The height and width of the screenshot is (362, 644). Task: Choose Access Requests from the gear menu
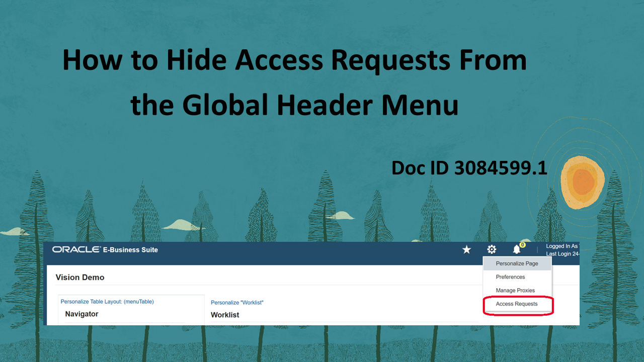[x=517, y=304]
